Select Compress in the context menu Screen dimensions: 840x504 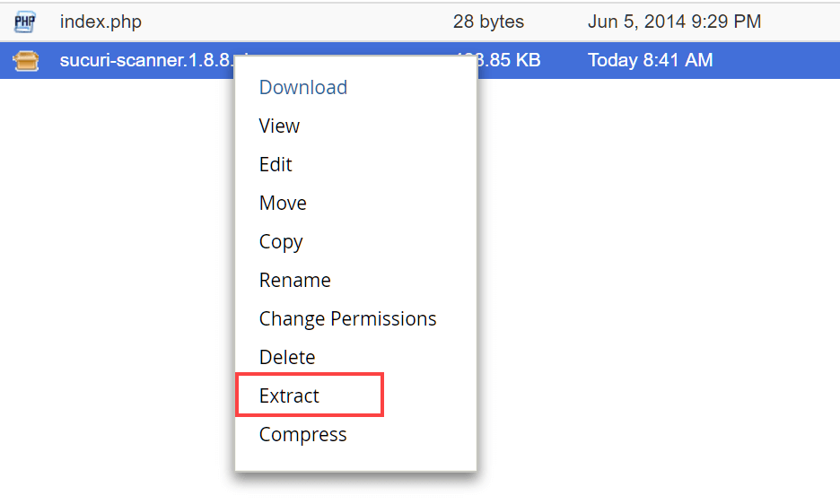pos(302,435)
